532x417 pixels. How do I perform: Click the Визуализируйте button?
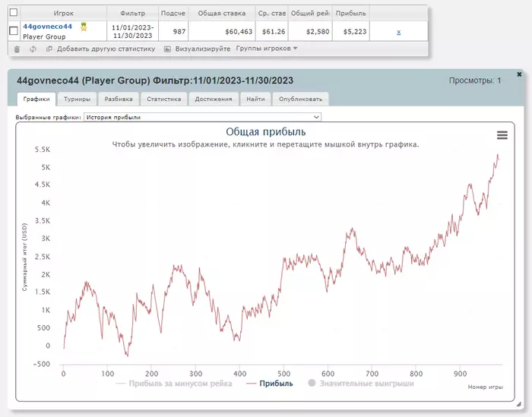(x=203, y=49)
